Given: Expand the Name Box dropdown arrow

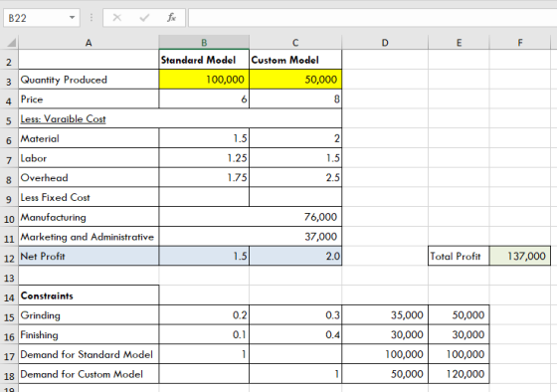Looking at the screenshot, I should pos(72,18).
